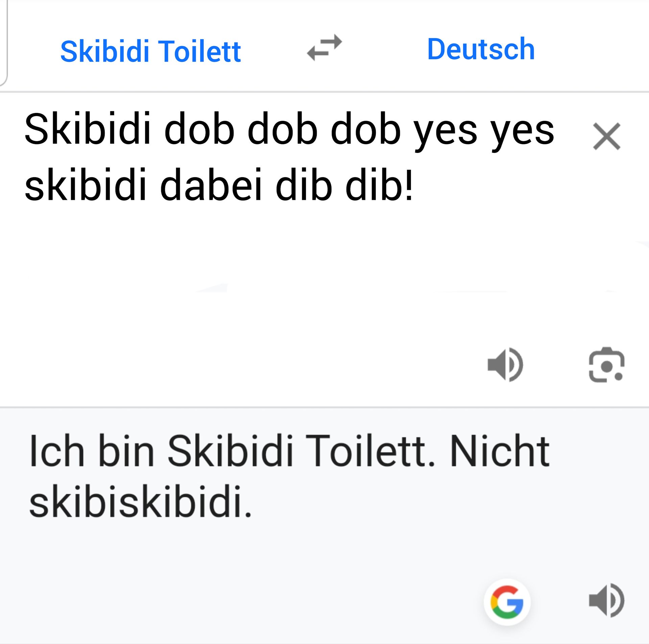Click lowercase "skibidi" on second input line
This screenshot has height=644, width=649.
click(x=86, y=185)
